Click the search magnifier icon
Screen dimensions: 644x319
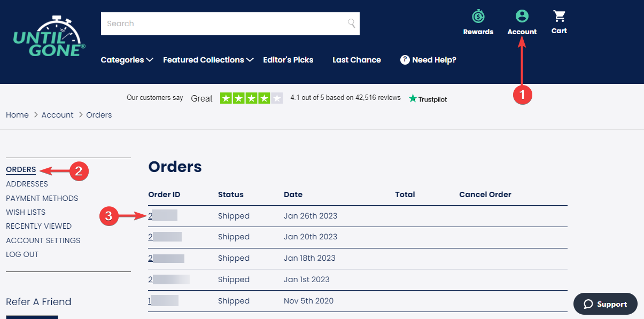351,23
